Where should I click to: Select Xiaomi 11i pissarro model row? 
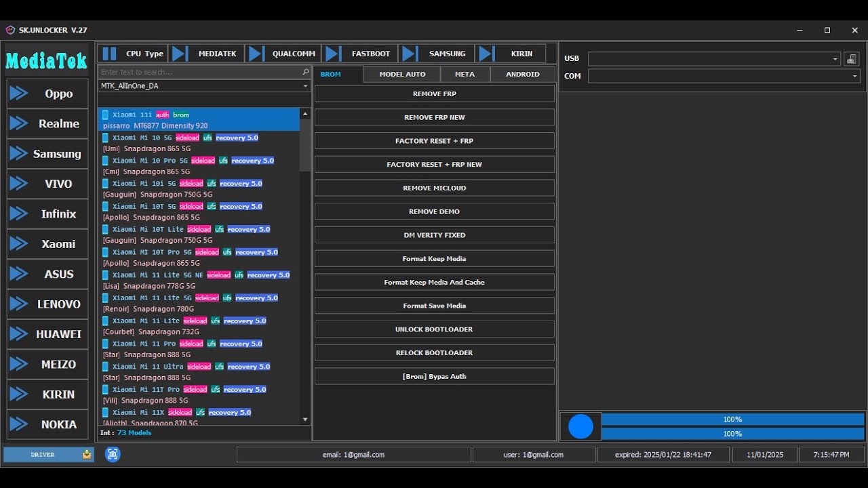(x=199, y=120)
